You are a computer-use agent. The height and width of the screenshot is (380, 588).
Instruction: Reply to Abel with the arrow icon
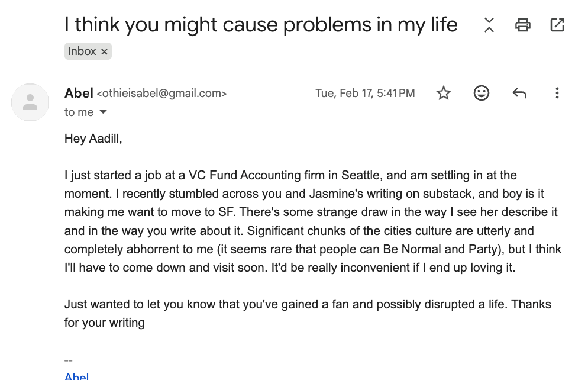click(519, 93)
